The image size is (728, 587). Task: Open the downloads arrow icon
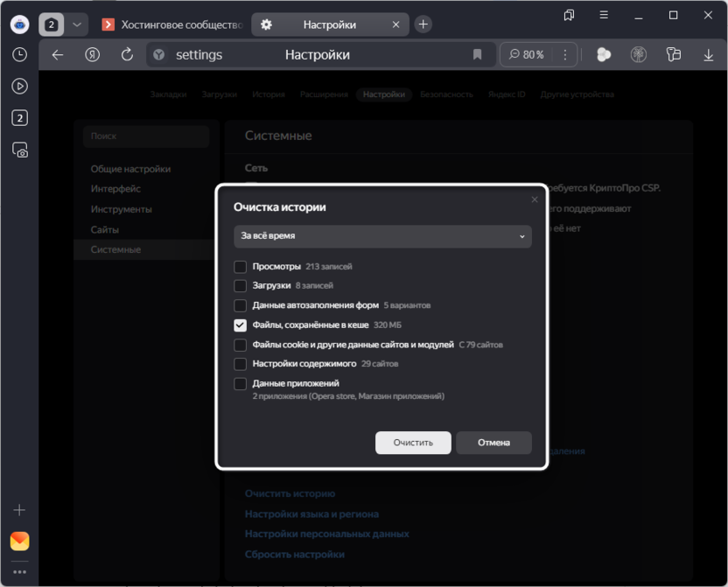708,55
